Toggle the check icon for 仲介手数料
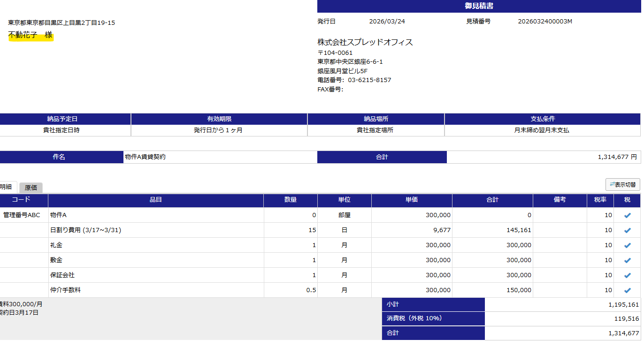The height and width of the screenshot is (347, 644). [x=627, y=290]
